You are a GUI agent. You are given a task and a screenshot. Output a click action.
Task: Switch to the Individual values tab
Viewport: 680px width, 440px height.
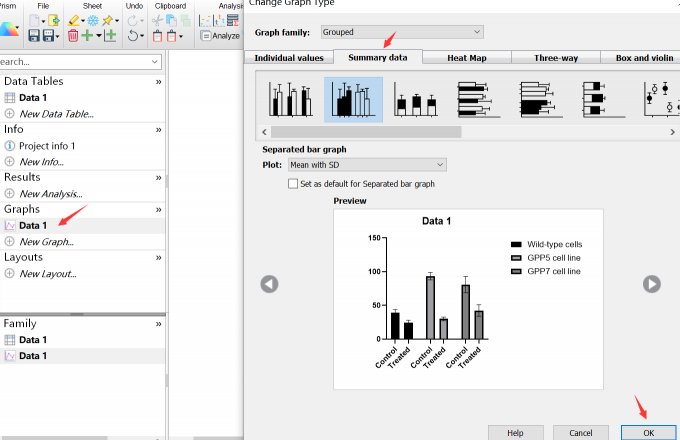tap(288, 58)
